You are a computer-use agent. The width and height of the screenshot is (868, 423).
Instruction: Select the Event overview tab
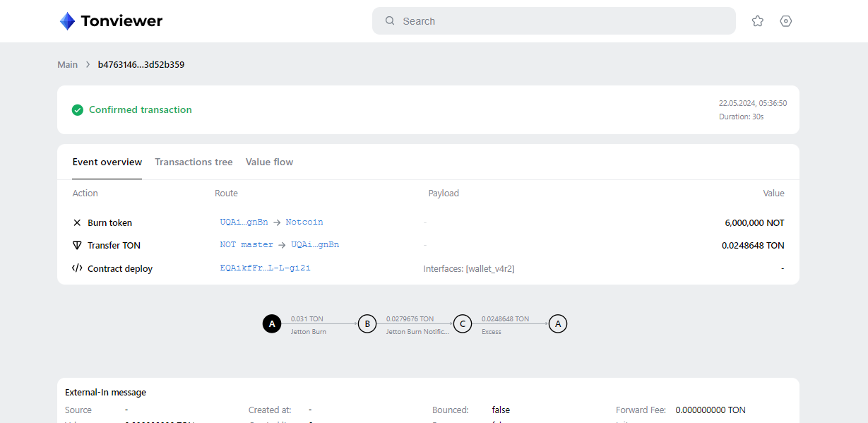107,162
